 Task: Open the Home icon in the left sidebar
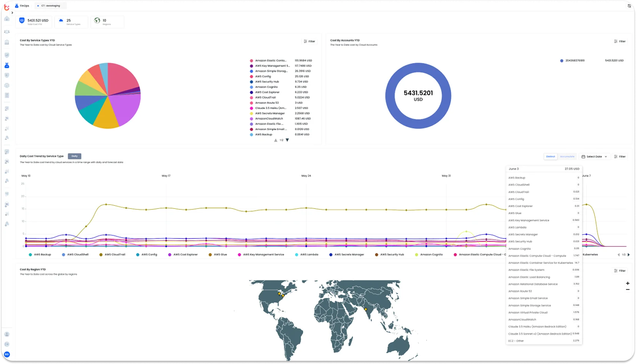(7, 18)
